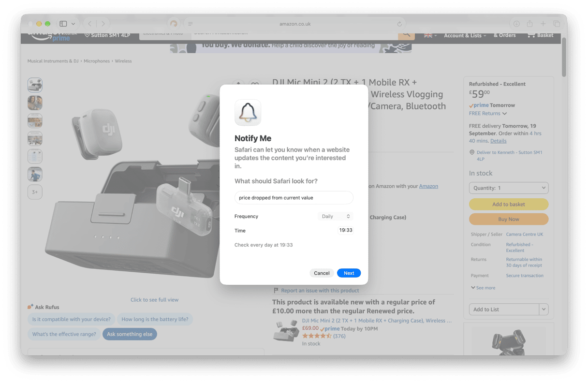Open Wireless breadcrumb link

pos(123,61)
